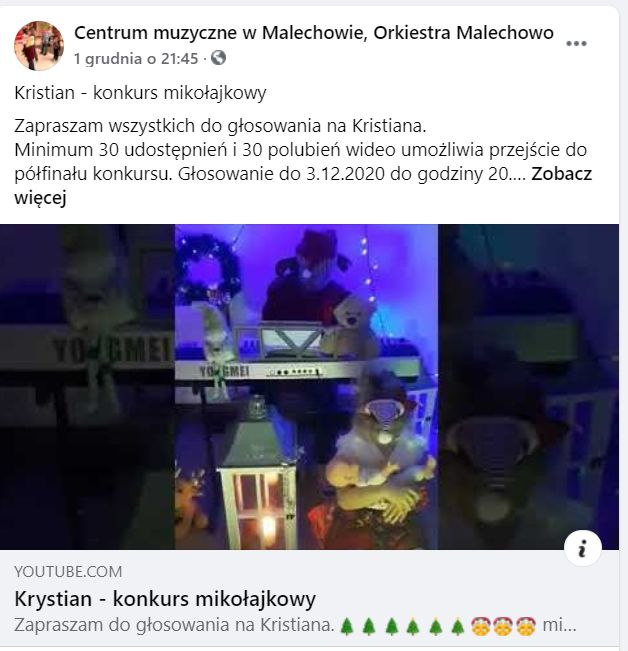Click link description Zapraszam do głosowania na Kristiana

click(174, 625)
